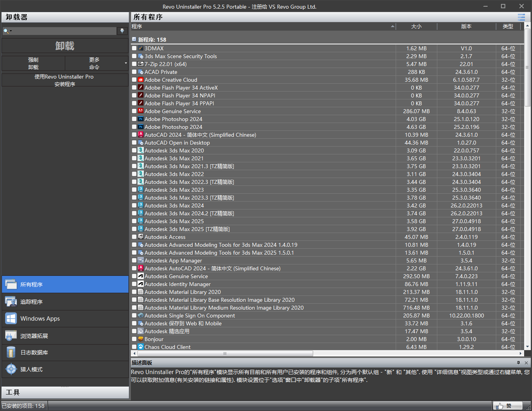Click the Autodesk Single Sign On Component icon
532x411 pixels.
click(141, 316)
